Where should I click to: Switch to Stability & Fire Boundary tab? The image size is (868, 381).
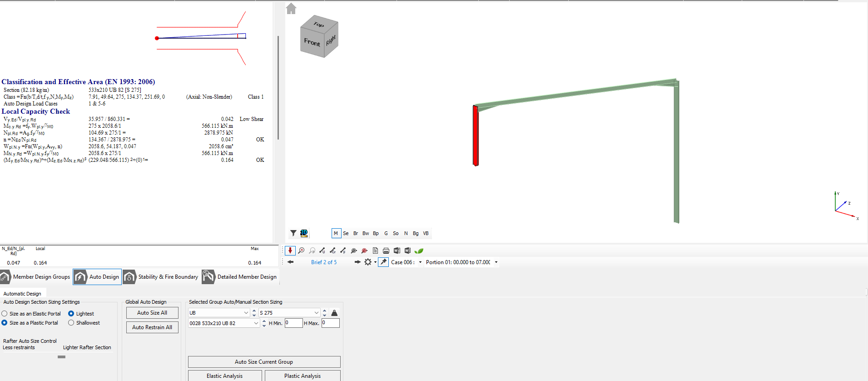pyautogui.click(x=161, y=277)
